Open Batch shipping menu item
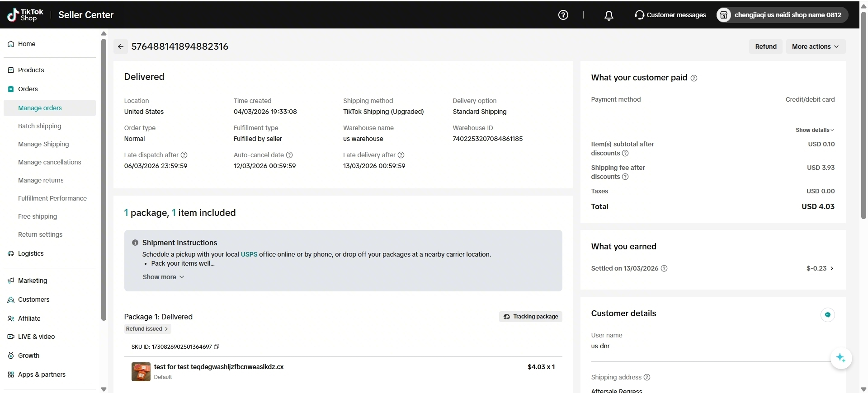The height and width of the screenshot is (393, 868). tap(40, 126)
